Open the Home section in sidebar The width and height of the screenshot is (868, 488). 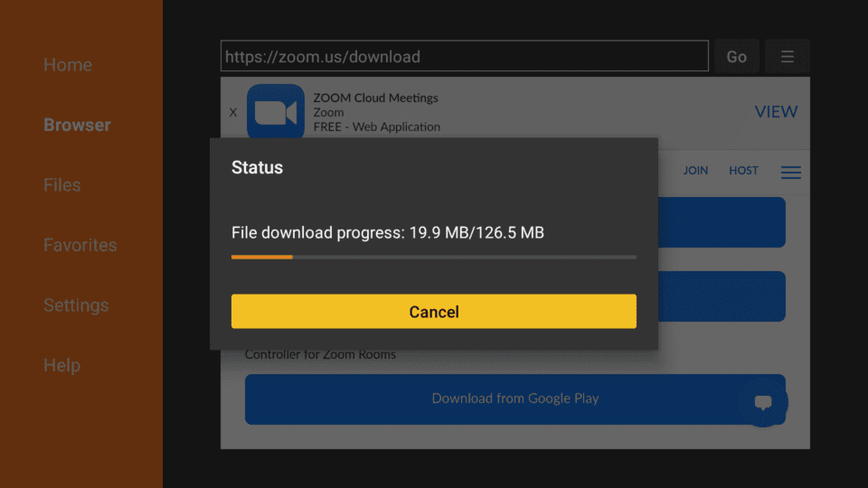[x=68, y=65]
